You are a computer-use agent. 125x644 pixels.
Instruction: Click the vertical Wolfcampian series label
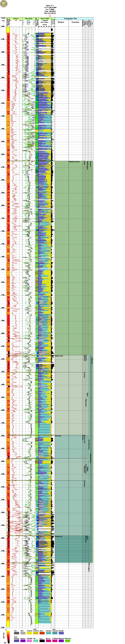pos(88,165)
